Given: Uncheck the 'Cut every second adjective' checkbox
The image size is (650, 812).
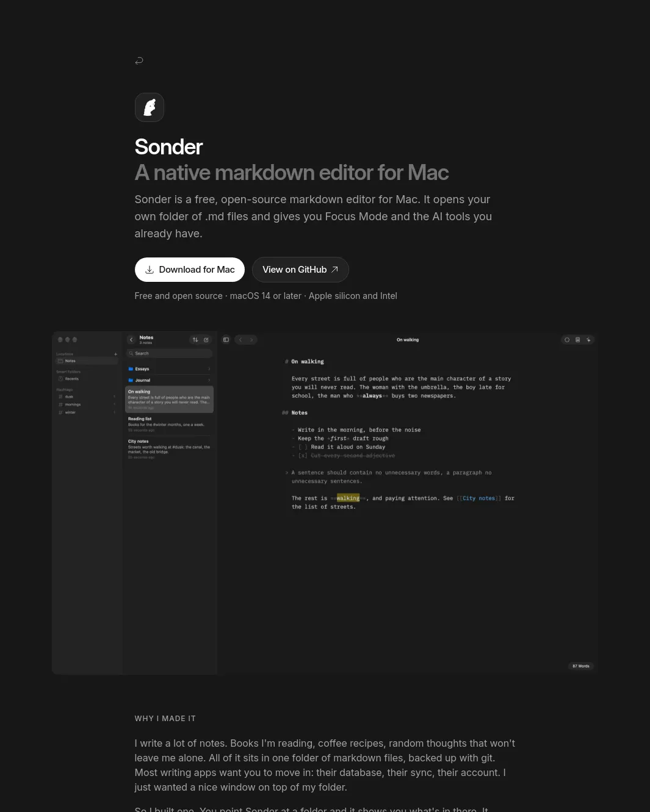Looking at the screenshot, I should (303, 456).
